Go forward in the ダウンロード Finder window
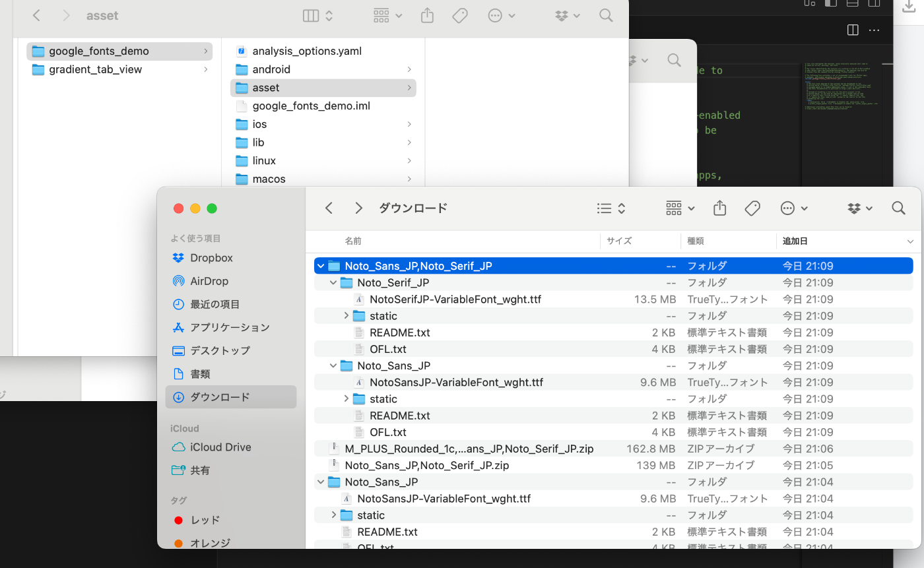924x568 pixels. [x=358, y=208]
